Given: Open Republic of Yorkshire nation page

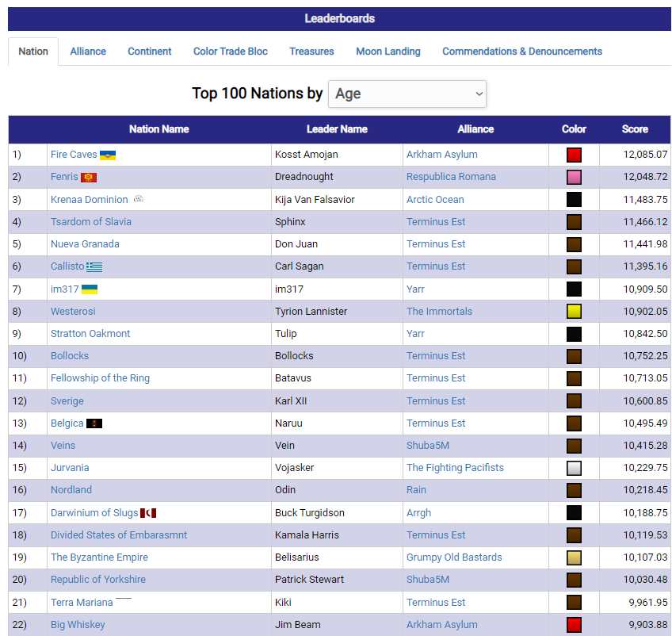Looking at the screenshot, I should (x=98, y=580).
